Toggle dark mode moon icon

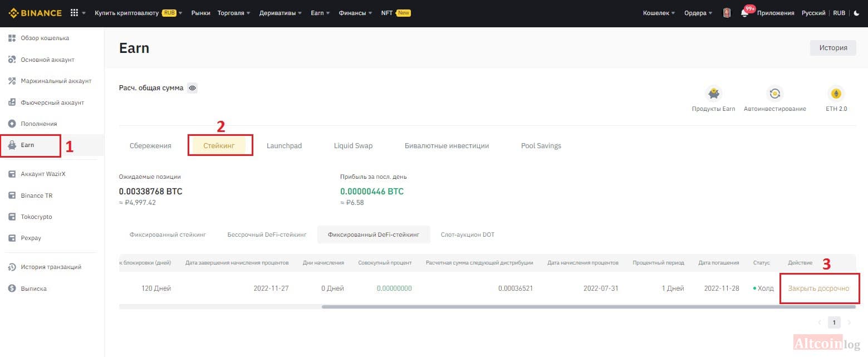856,13
